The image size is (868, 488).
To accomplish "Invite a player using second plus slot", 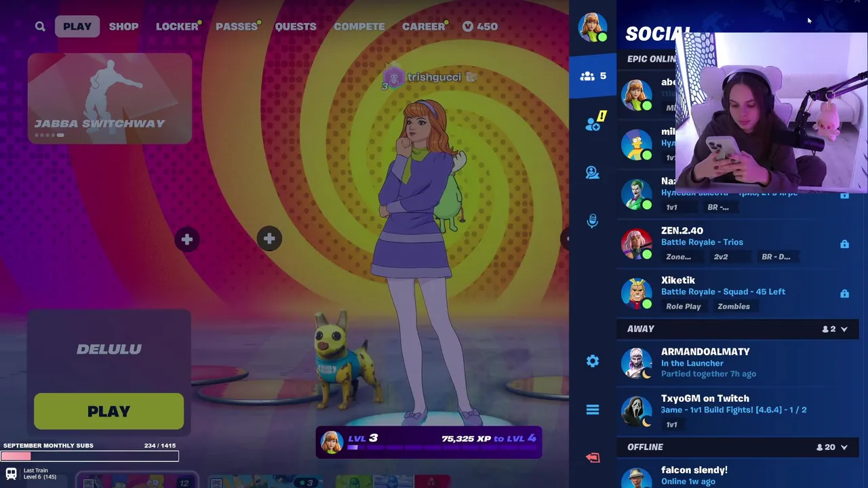I will pyautogui.click(x=269, y=239).
